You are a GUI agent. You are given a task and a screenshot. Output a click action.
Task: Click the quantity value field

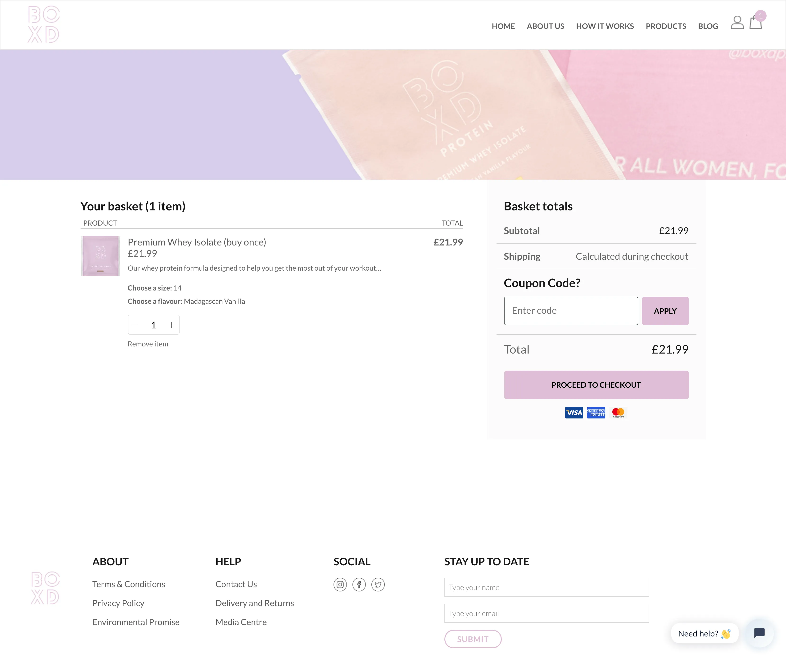154,325
